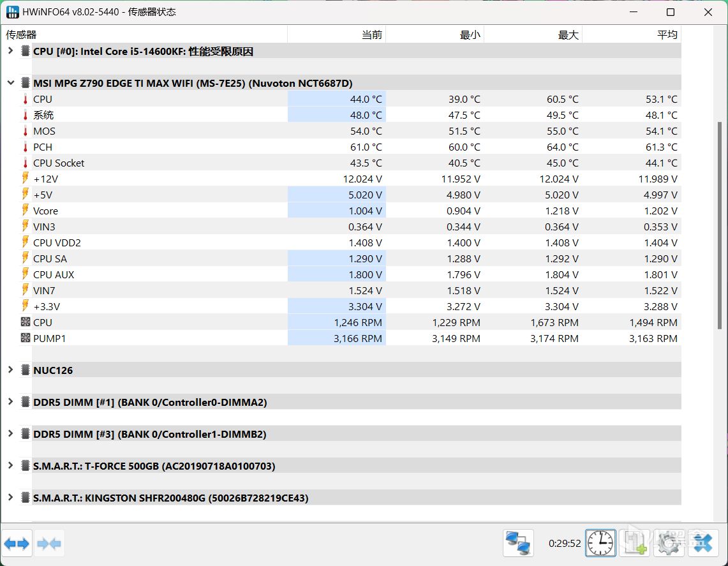Click lightning icon beside CPU VDD2 row

(x=26, y=242)
